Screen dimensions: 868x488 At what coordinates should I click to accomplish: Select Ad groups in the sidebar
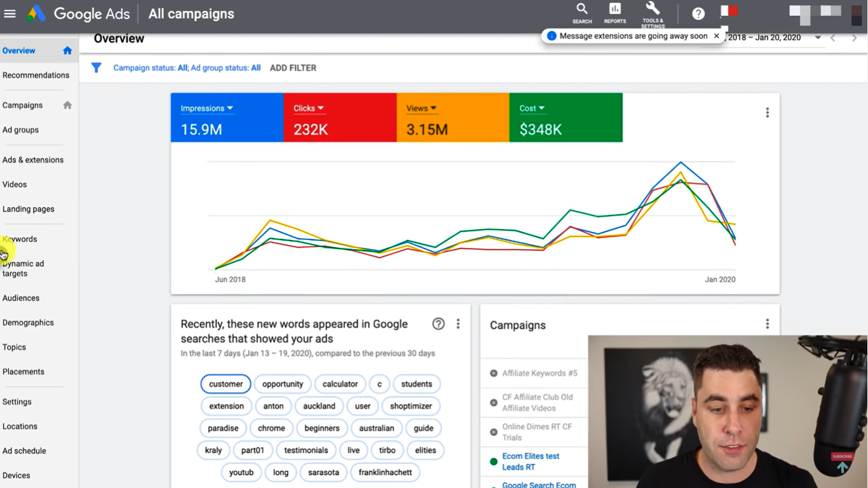point(20,130)
